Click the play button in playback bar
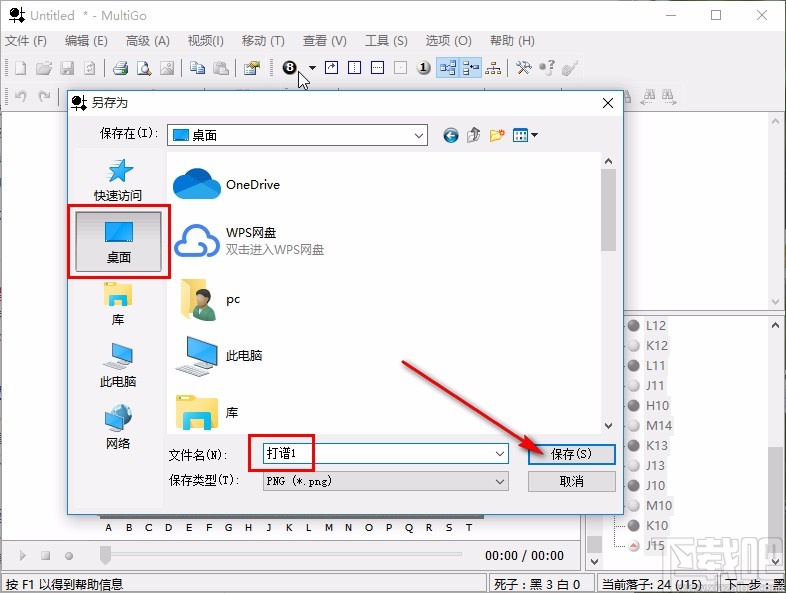The image size is (786, 593). (x=23, y=555)
